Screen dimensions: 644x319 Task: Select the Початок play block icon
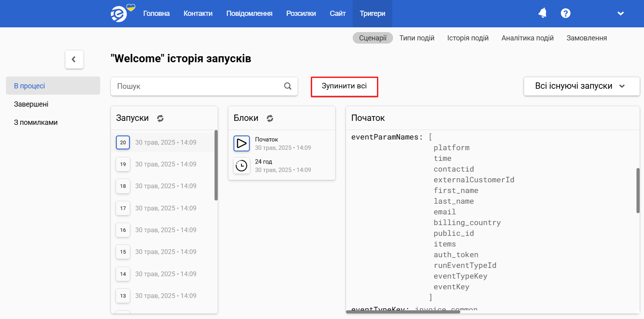coord(241,143)
